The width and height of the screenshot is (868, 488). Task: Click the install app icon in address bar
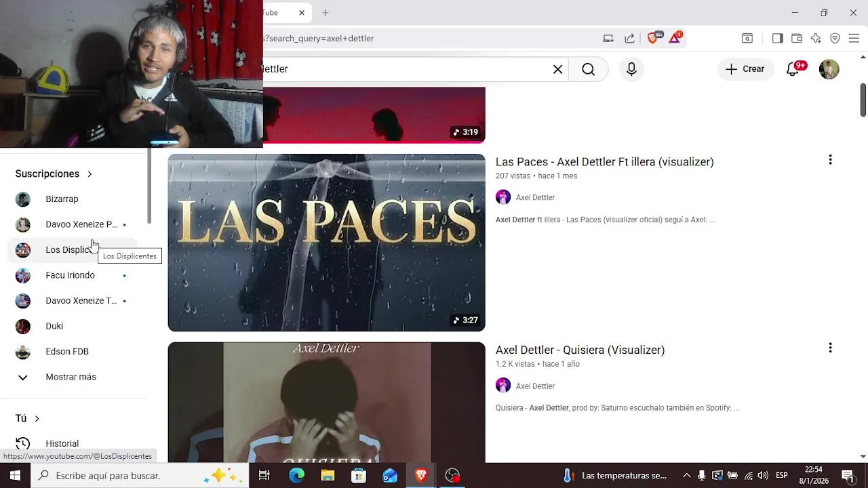point(608,39)
